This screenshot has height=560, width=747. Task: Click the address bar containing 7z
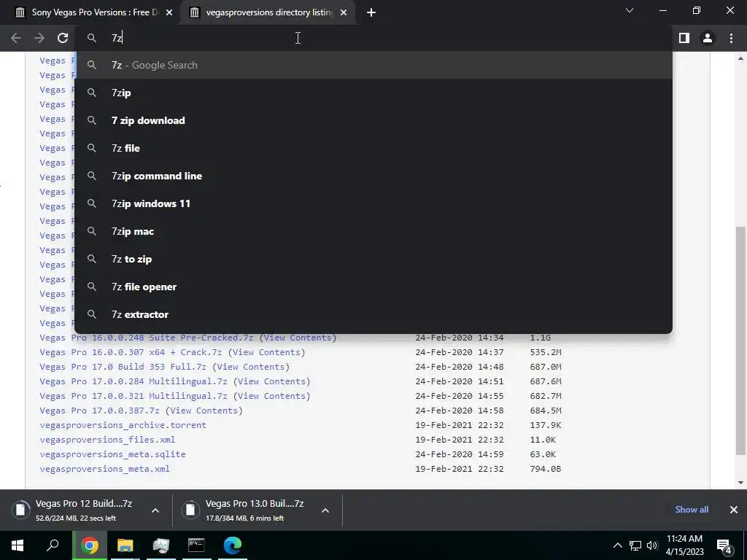coord(373,38)
